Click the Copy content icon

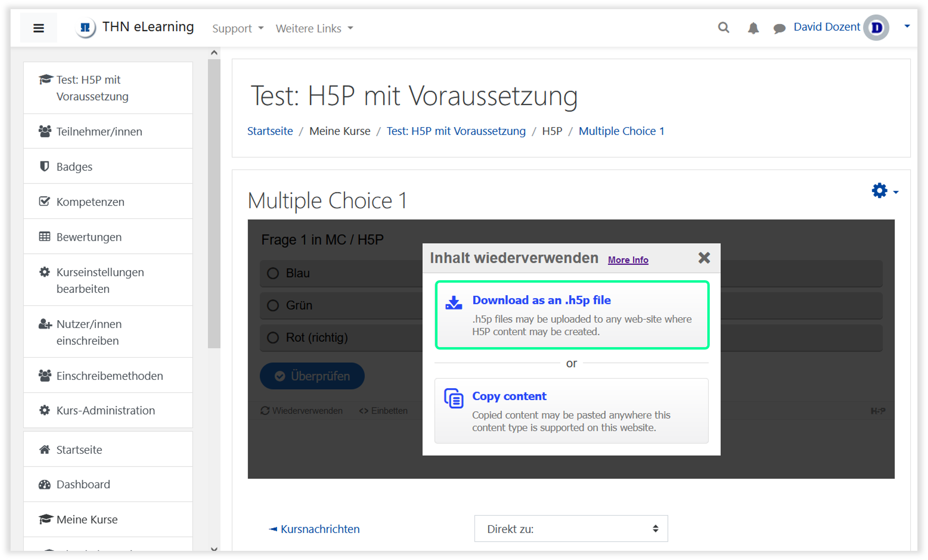click(453, 398)
